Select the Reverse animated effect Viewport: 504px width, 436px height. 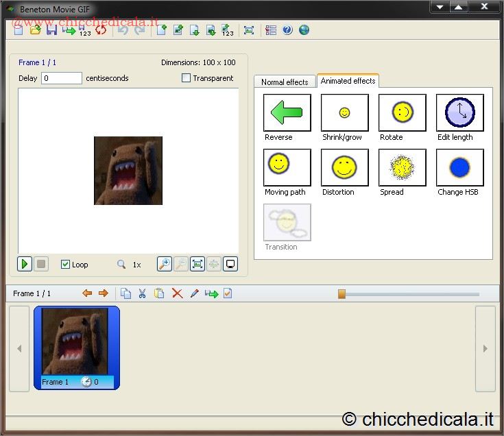tap(287, 112)
